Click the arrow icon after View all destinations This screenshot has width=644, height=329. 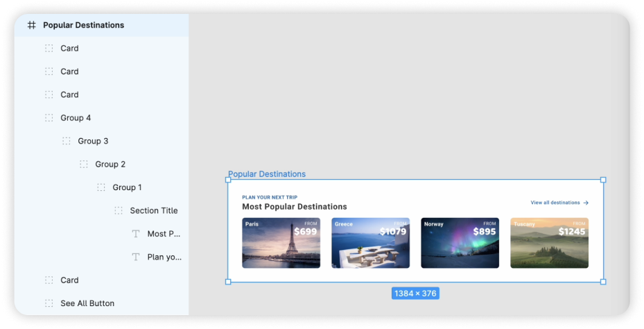[586, 203]
